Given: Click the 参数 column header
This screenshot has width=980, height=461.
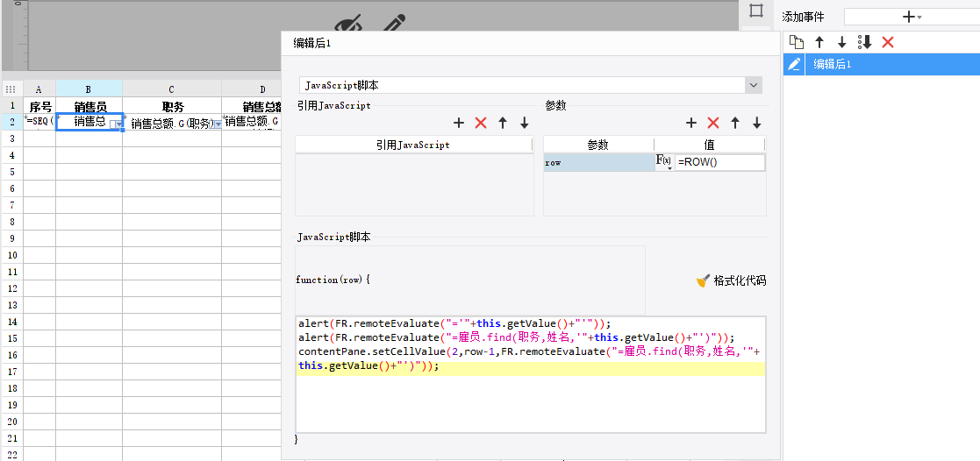Looking at the screenshot, I should (598, 145).
